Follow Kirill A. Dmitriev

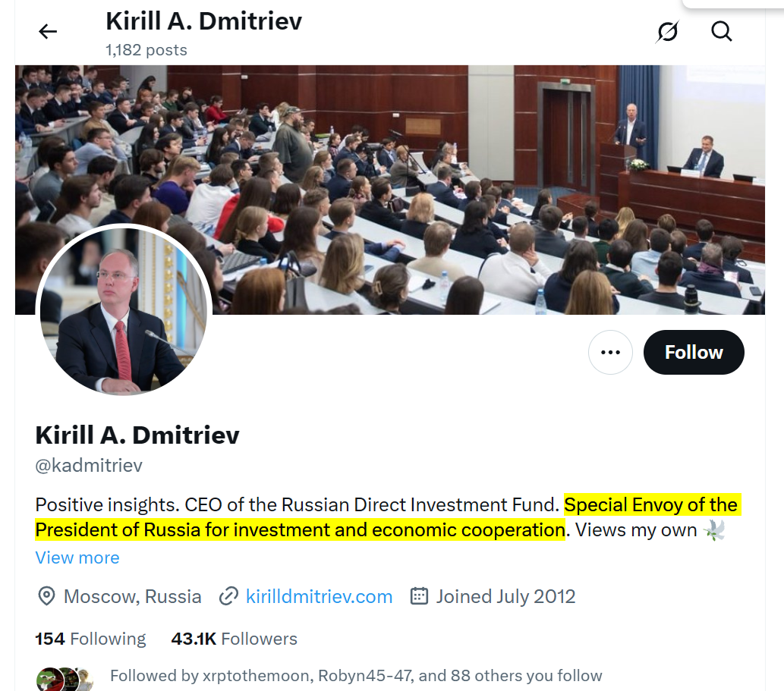(694, 352)
